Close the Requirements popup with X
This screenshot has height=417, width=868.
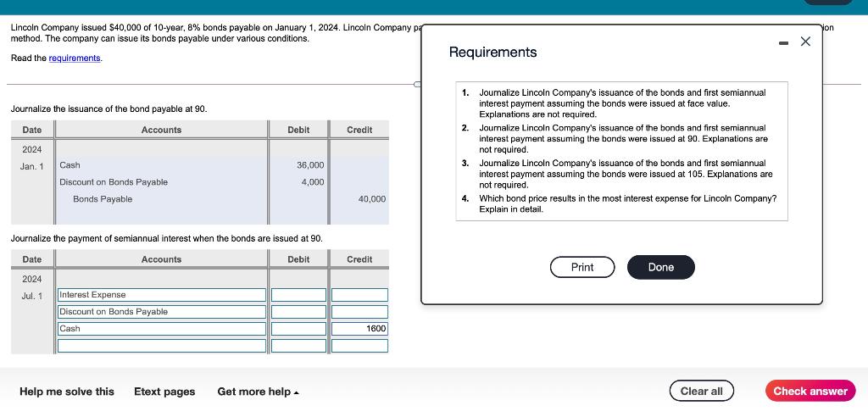805,42
